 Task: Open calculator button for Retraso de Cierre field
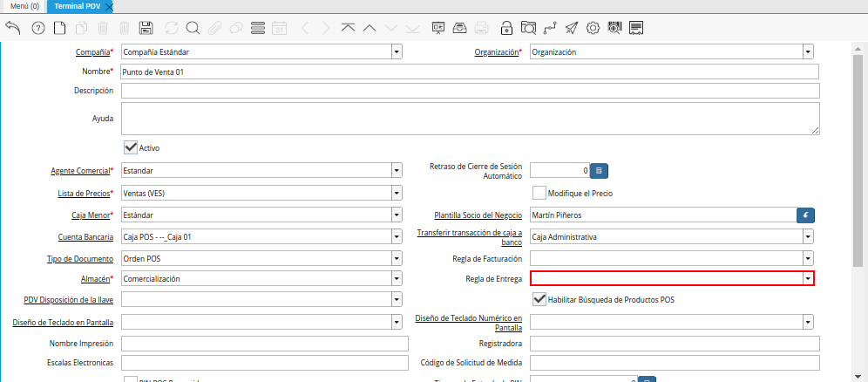tap(599, 171)
